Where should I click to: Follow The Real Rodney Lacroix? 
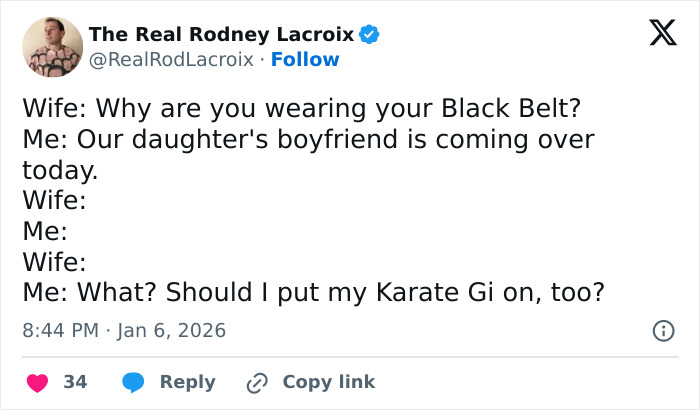click(306, 60)
